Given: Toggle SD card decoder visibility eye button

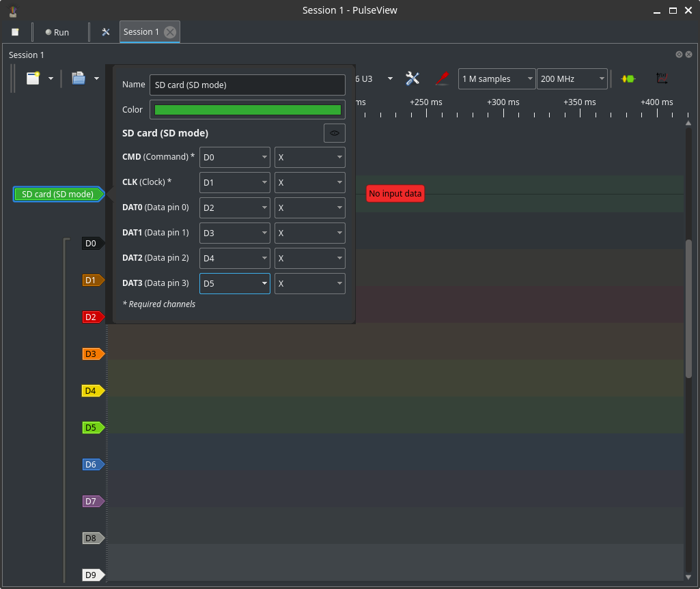Looking at the screenshot, I should pyautogui.click(x=334, y=133).
